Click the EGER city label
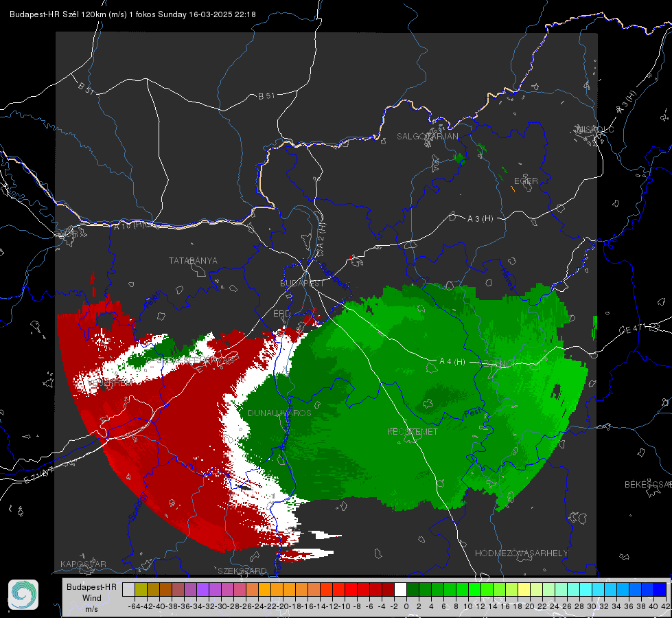The width and height of the screenshot is (672, 618). pos(526,181)
